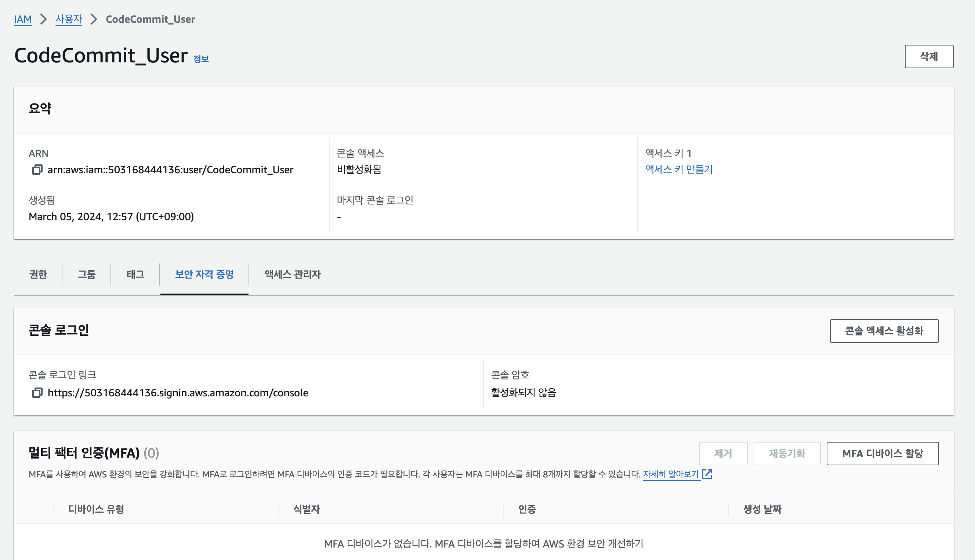
Task: Open 사용자 breadcrumb link
Action: click(x=68, y=19)
